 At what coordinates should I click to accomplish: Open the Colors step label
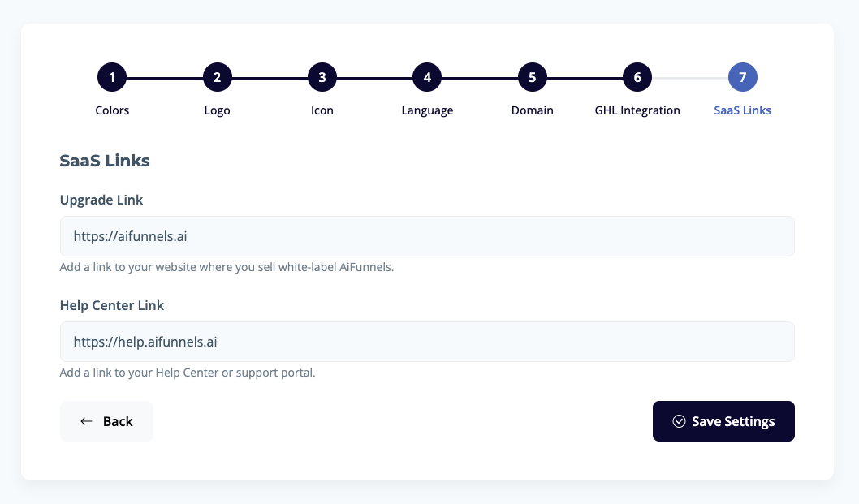point(112,110)
